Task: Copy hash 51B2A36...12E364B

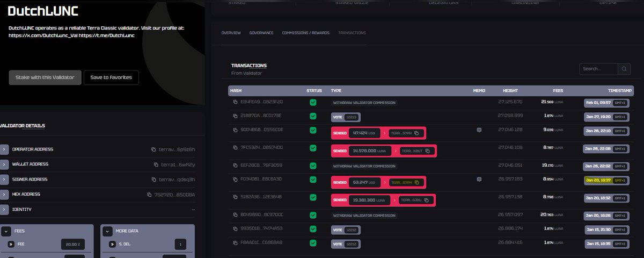Action: pos(235,197)
